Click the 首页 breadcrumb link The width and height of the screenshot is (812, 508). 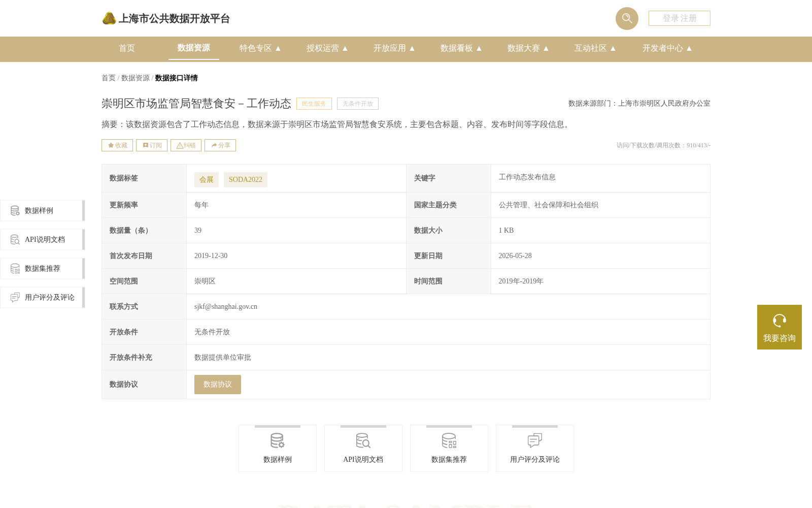point(109,78)
